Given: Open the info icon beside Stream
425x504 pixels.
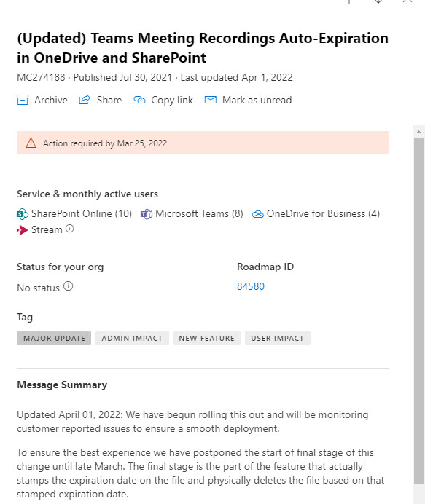Looking at the screenshot, I should click(x=70, y=229).
